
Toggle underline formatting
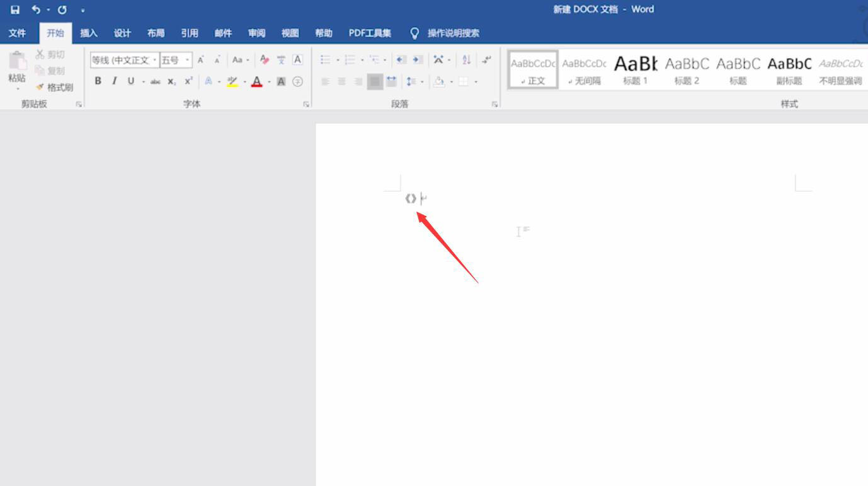click(x=131, y=81)
